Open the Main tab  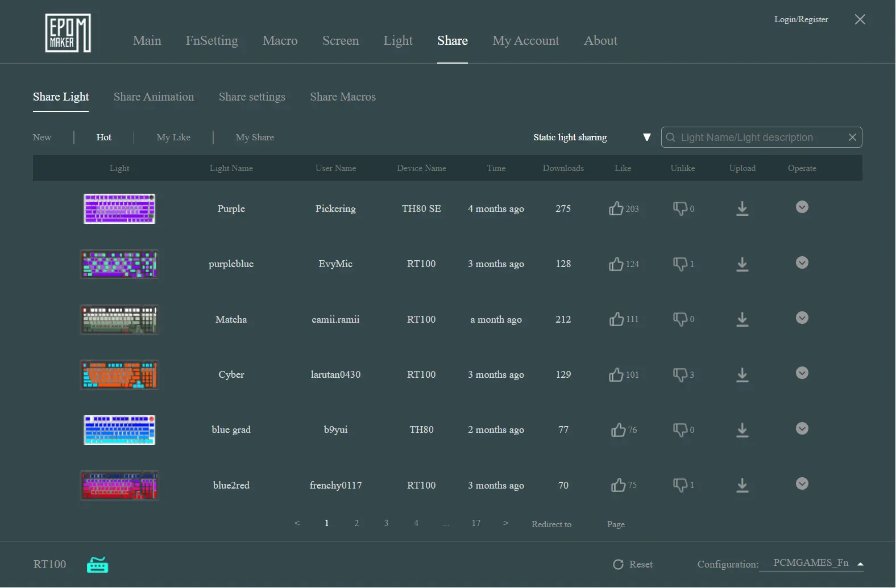click(x=147, y=40)
